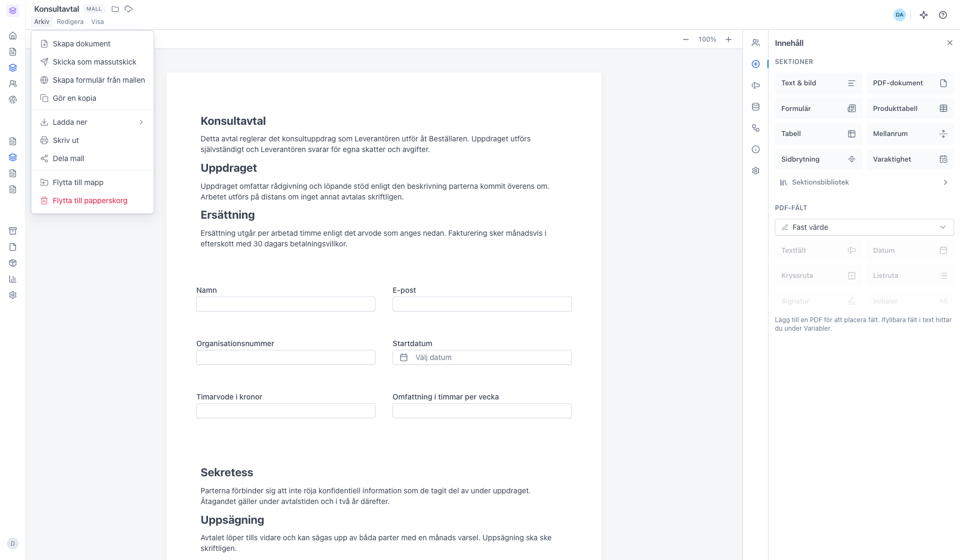
Task: Open the sparkle AI assistant icon
Action: (924, 15)
